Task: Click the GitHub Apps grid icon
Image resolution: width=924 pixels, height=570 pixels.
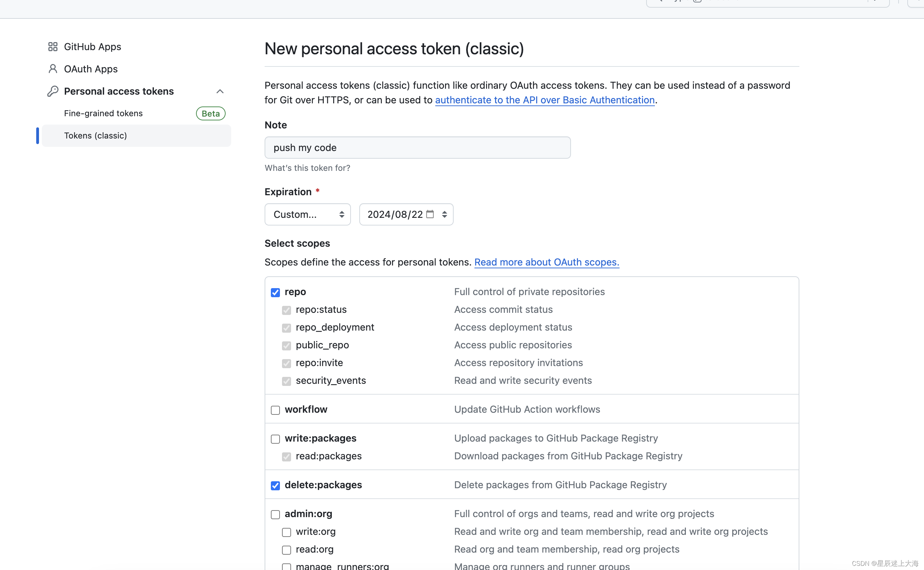Action: 53,47
